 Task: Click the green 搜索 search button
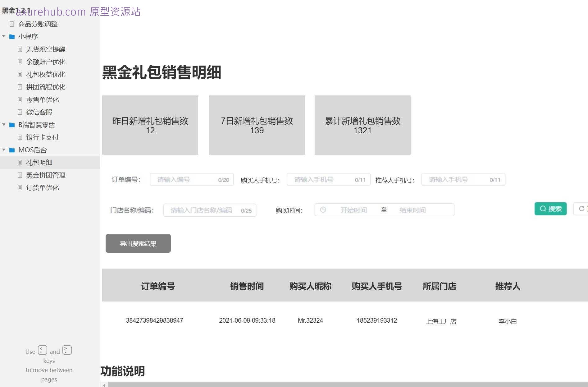point(550,209)
